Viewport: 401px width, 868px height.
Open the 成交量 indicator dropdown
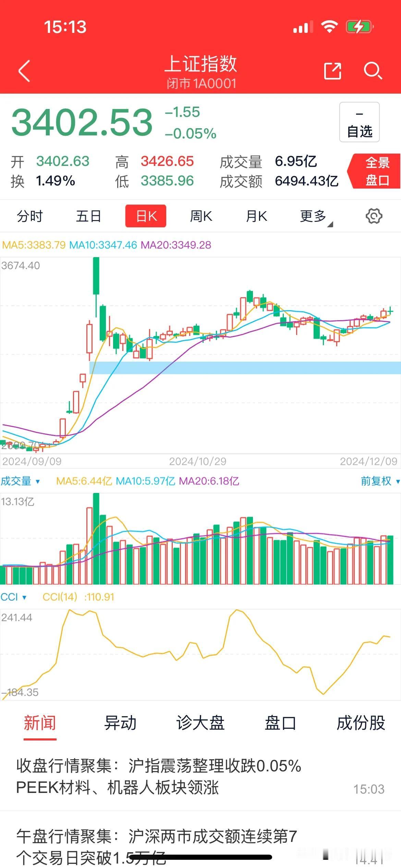(20, 481)
